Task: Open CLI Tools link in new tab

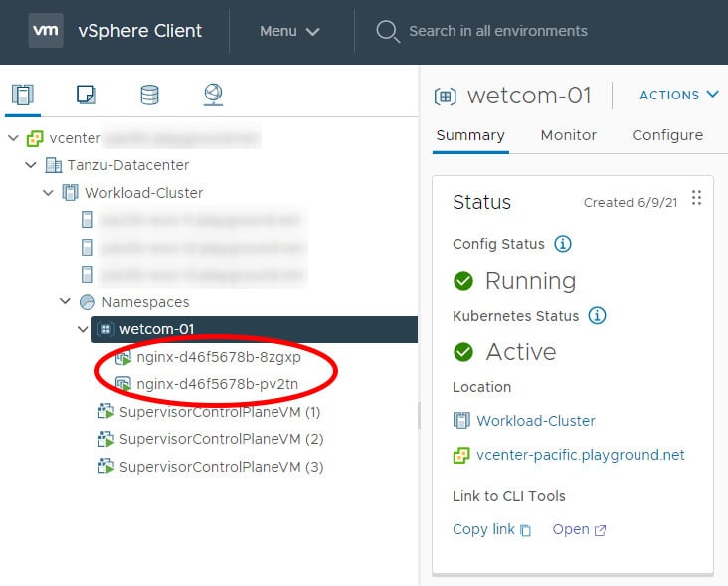Action: [579, 530]
